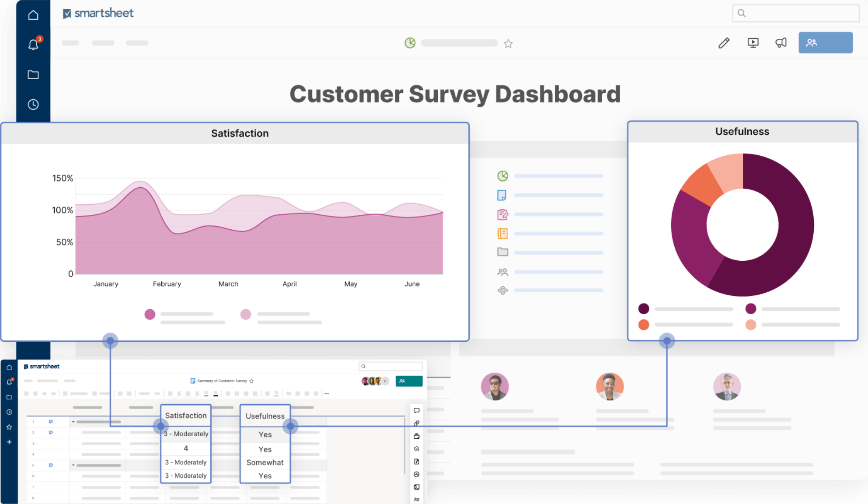Open Recents clock icon in main sidebar
This screenshot has width=868, height=504.
click(33, 105)
